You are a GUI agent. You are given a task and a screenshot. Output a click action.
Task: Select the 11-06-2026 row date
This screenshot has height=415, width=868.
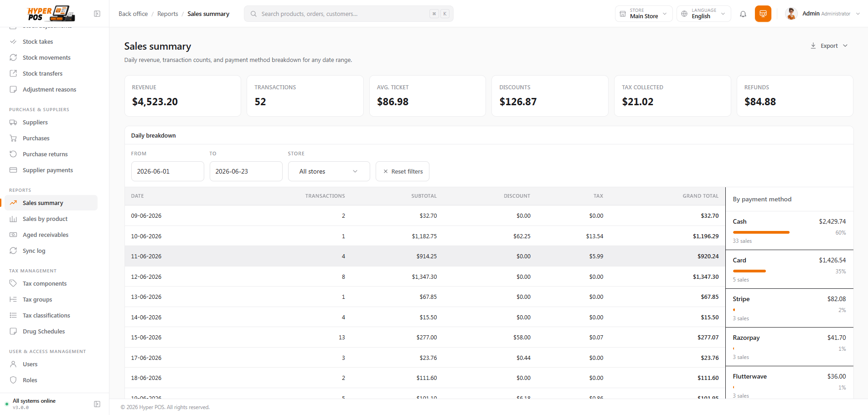[146, 256]
